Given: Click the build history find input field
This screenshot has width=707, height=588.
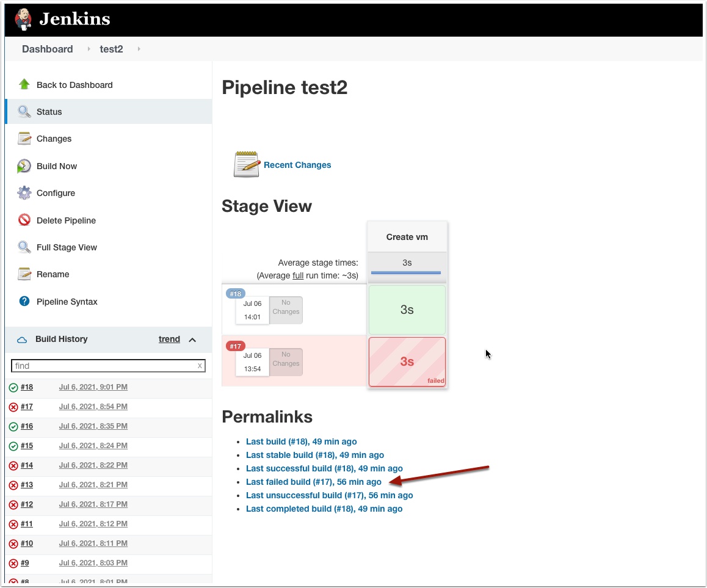Looking at the screenshot, I should (108, 366).
